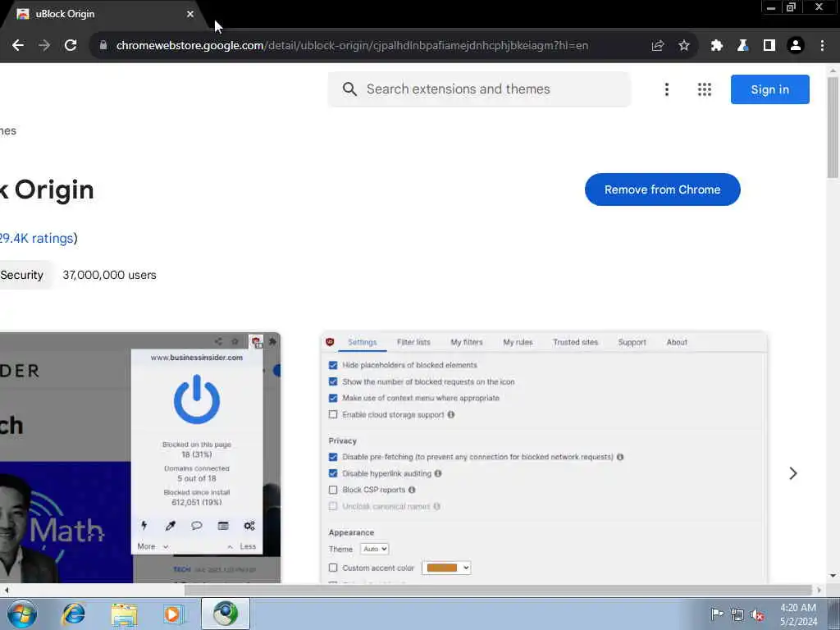
Task: Click the gears dashboard icon in popup
Action: coord(249,526)
